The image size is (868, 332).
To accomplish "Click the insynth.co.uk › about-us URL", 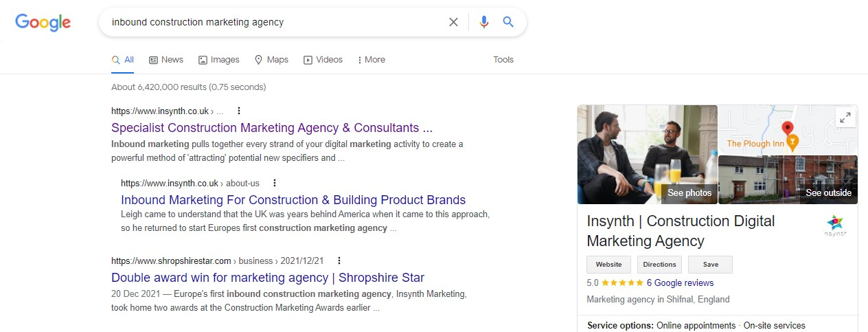I will click(190, 183).
